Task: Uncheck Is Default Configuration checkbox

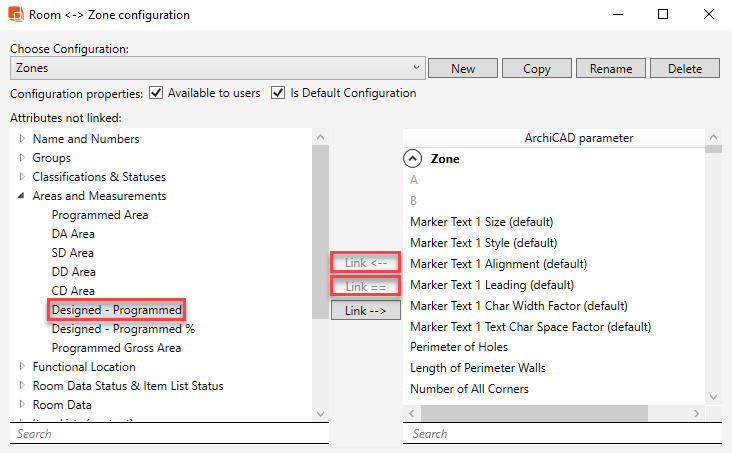Action: 279,93
